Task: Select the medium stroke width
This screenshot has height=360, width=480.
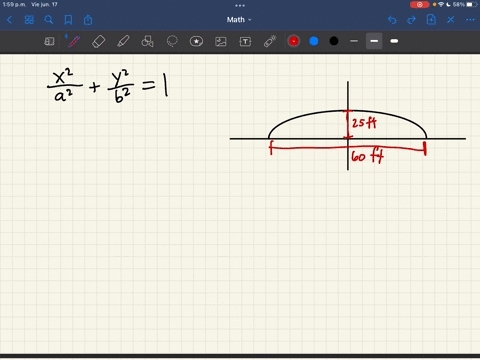Action: tap(374, 41)
